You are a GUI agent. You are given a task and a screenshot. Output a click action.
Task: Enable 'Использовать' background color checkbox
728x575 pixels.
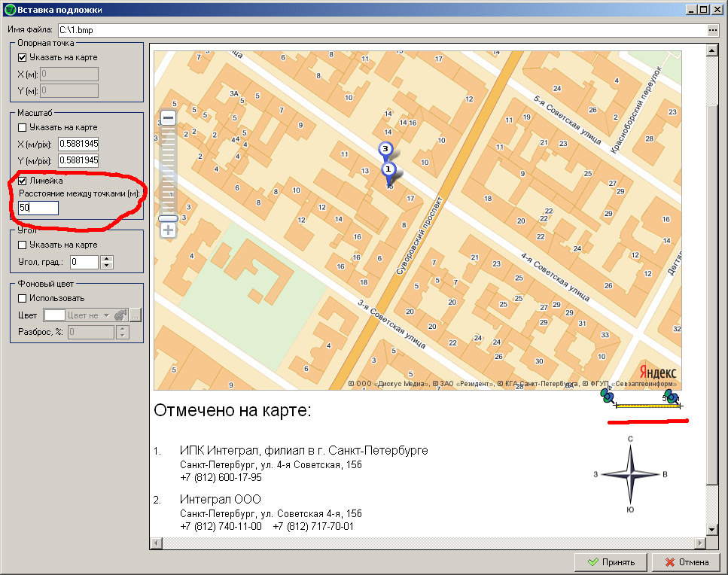pyautogui.click(x=23, y=298)
